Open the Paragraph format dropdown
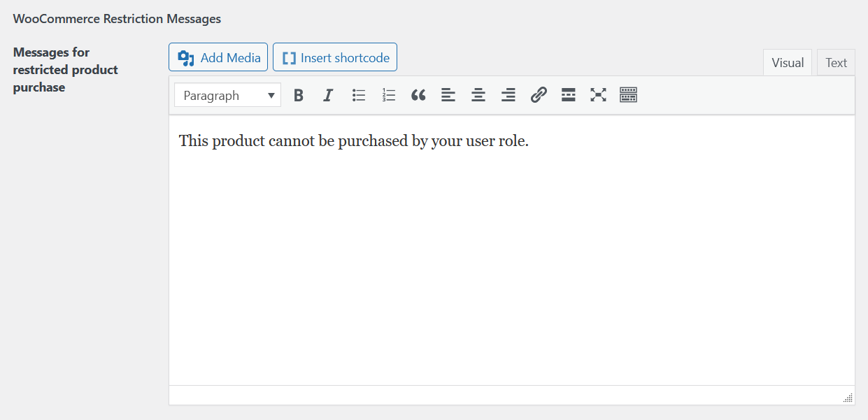The width and height of the screenshot is (868, 420). pos(228,96)
